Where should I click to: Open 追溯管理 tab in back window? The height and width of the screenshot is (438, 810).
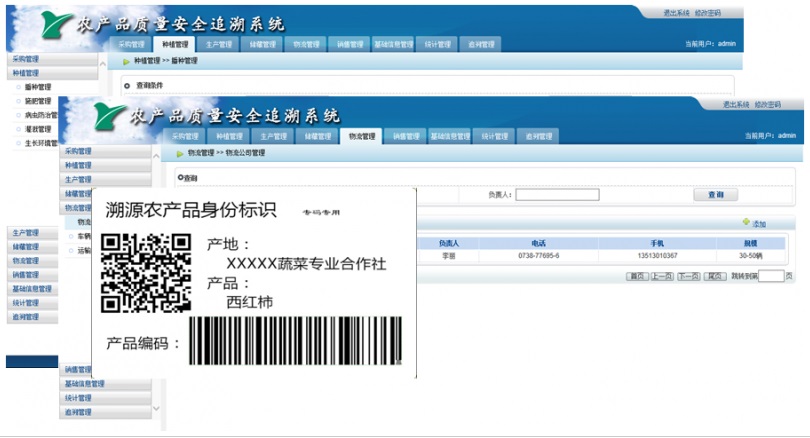[x=481, y=44]
